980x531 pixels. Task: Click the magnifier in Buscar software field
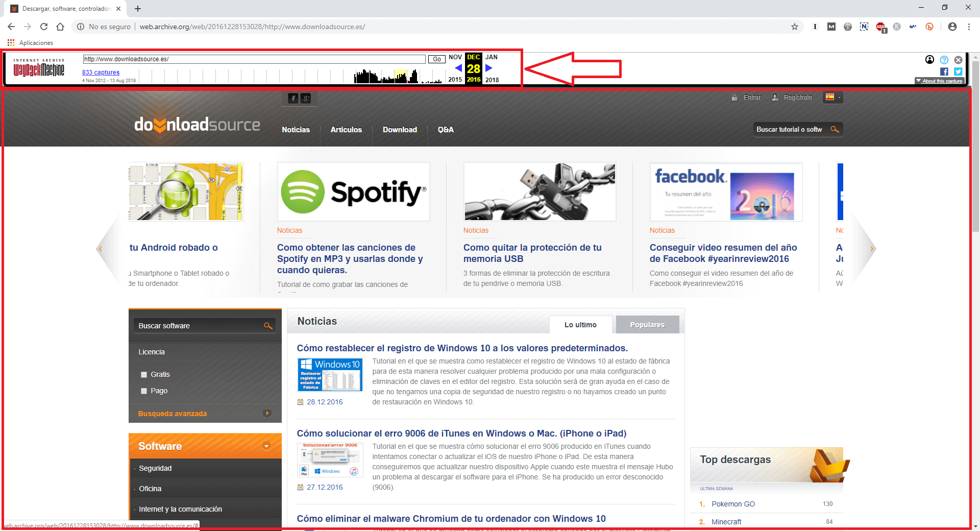click(x=268, y=326)
